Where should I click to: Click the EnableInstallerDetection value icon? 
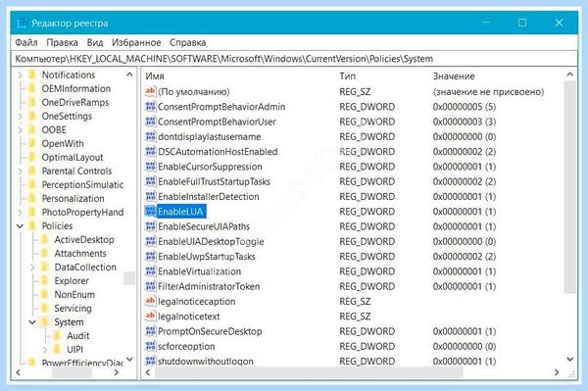click(150, 196)
